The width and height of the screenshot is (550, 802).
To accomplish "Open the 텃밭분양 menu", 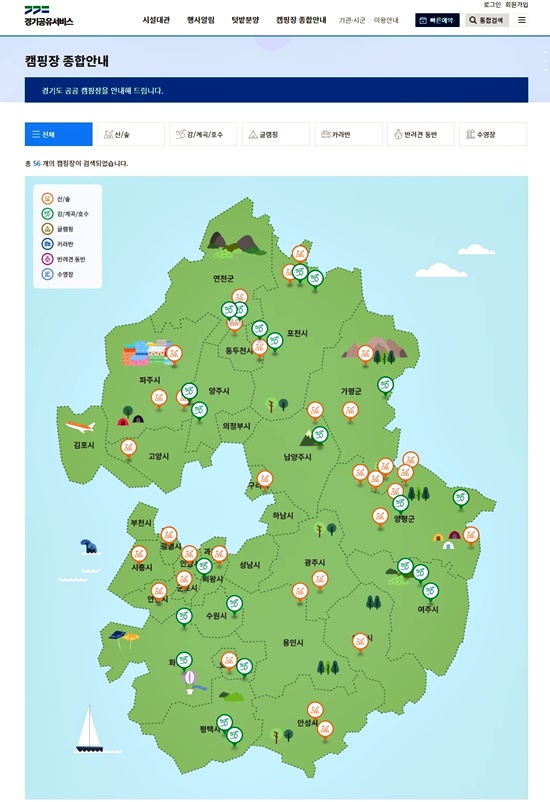I will 245,20.
